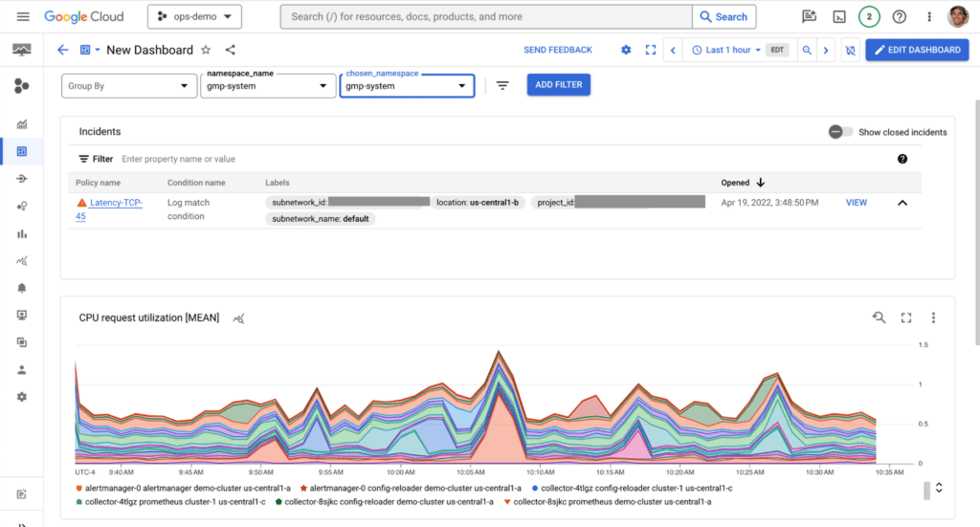The height and width of the screenshot is (527, 980).
Task: Expand CPU chart to full screen
Action: (906, 318)
